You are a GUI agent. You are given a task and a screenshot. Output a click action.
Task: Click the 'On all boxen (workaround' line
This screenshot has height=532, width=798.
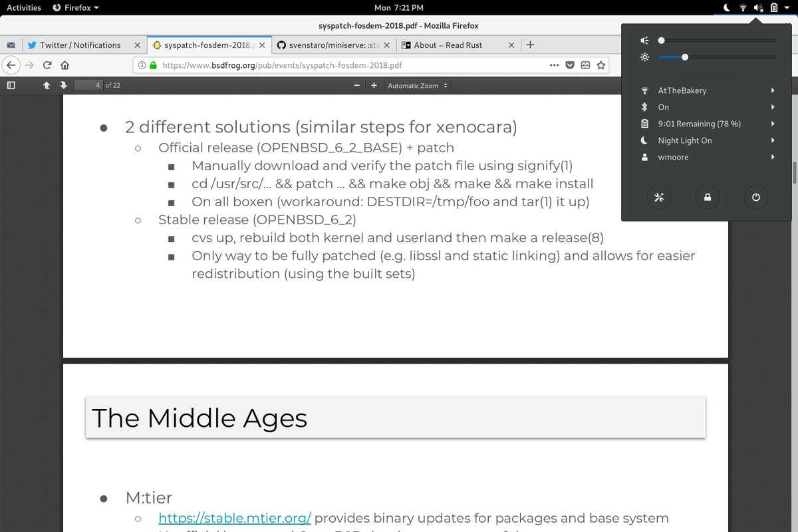(x=390, y=201)
